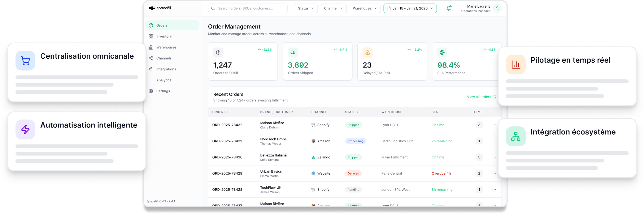Click the notification bell icon
Image resolution: width=644 pixels, height=214 pixels.
coord(448,8)
